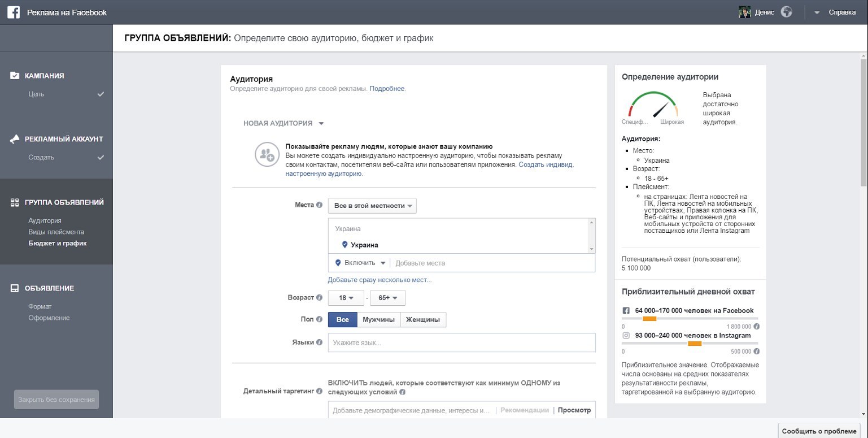Open the account menu arrow near Справка
The image size is (868, 438).
pyautogui.click(x=817, y=12)
